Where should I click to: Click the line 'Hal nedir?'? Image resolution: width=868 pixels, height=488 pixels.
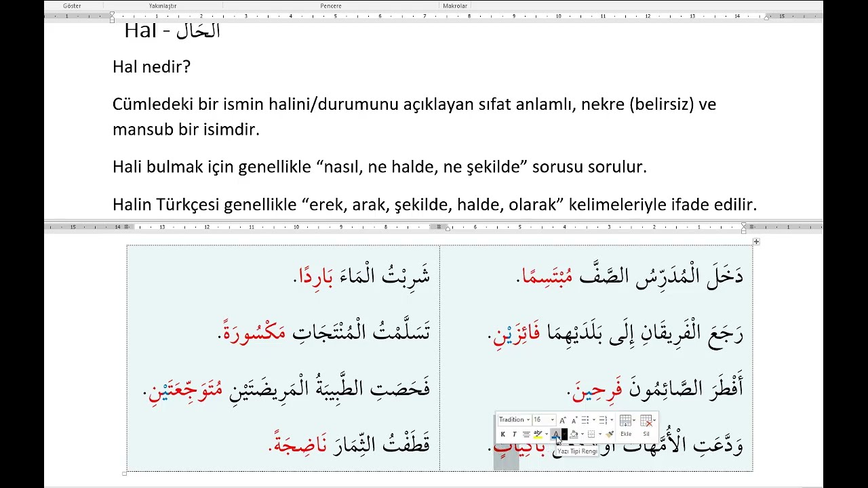click(151, 66)
